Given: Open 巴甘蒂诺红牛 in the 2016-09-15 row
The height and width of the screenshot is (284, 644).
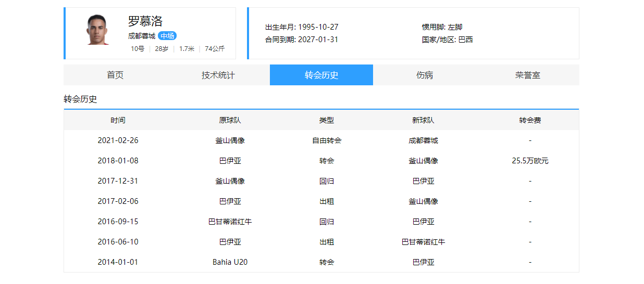Looking at the screenshot, I should 230,222.
